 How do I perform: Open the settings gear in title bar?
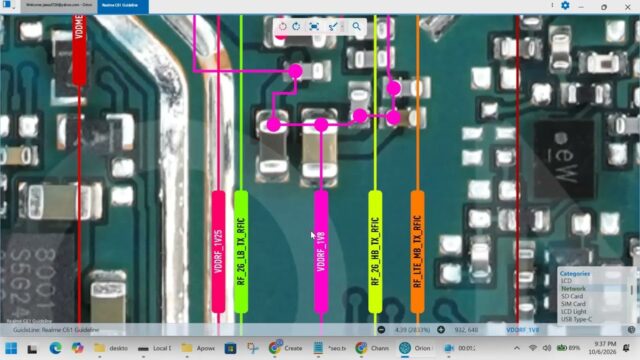tap(565, 6)
